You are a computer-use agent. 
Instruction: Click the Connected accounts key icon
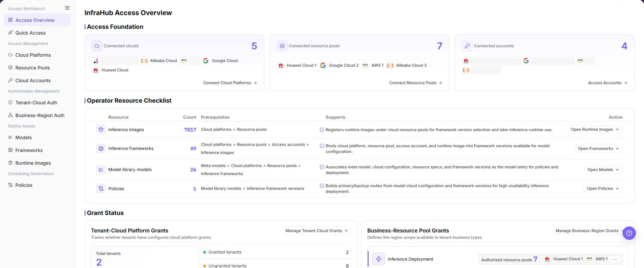[467, 46]
